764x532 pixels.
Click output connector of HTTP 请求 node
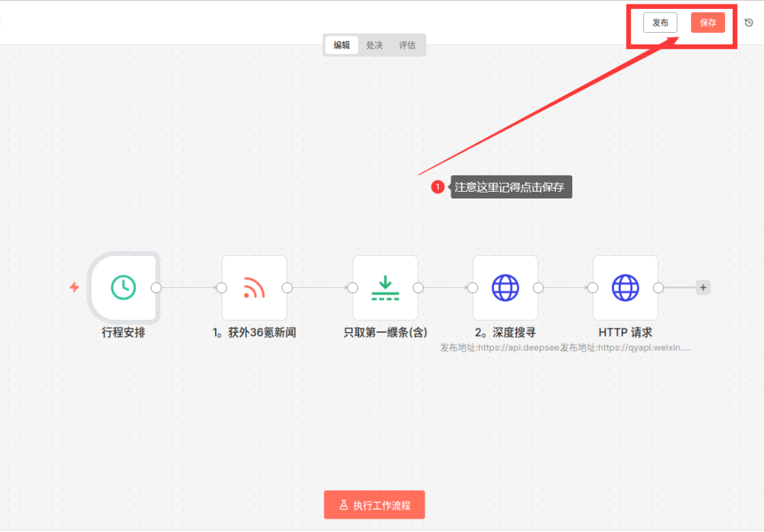click(x=658, y=287)
